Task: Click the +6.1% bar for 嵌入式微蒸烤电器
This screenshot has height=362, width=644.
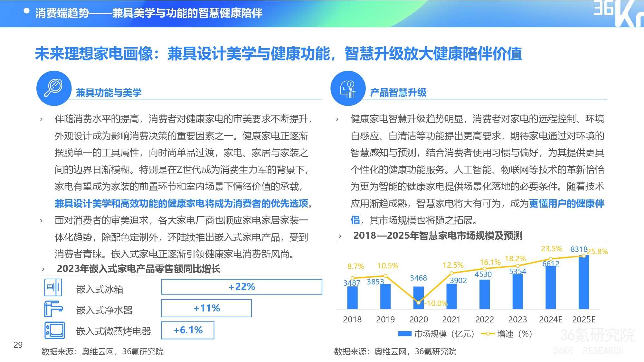Action: [188, 330]
